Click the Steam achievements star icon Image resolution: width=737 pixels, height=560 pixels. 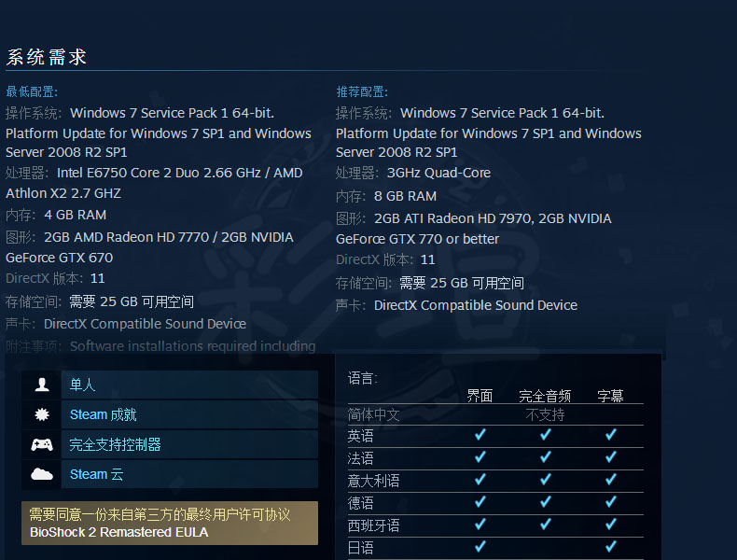pos(42,414)
